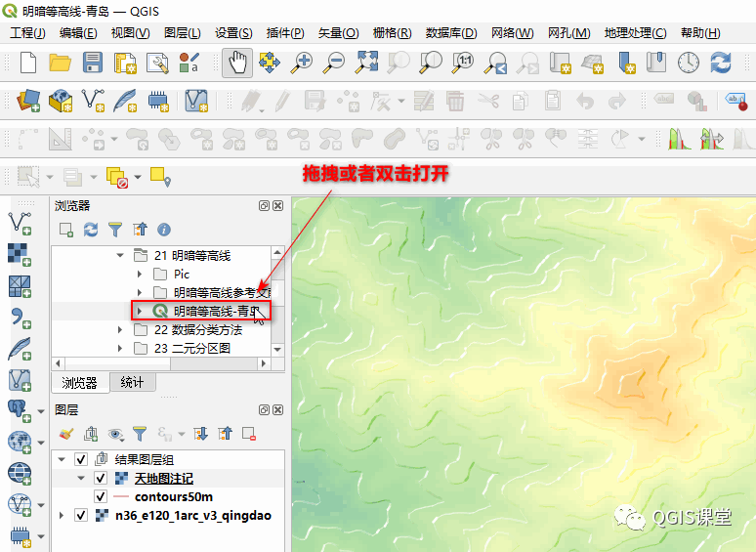756x552 pixels.
Task: Select the Pan Map hand tool
Action: point(237,64)
